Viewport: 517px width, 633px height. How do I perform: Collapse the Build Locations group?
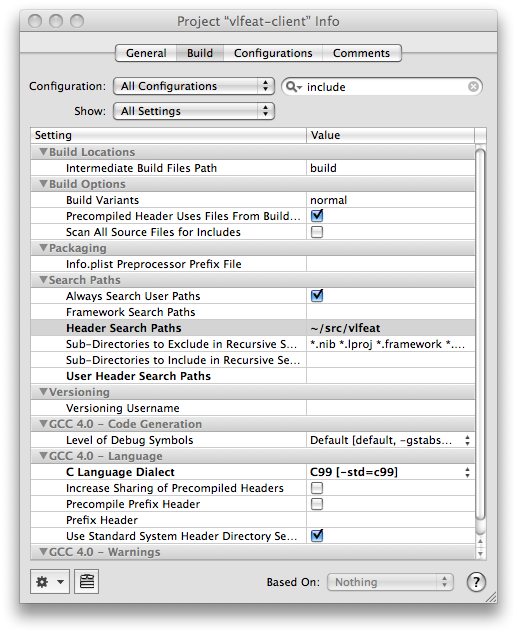43,152
